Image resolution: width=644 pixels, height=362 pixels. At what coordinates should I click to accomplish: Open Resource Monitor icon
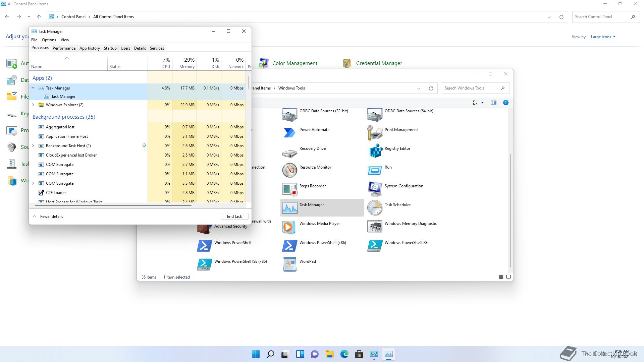point(289,170)
